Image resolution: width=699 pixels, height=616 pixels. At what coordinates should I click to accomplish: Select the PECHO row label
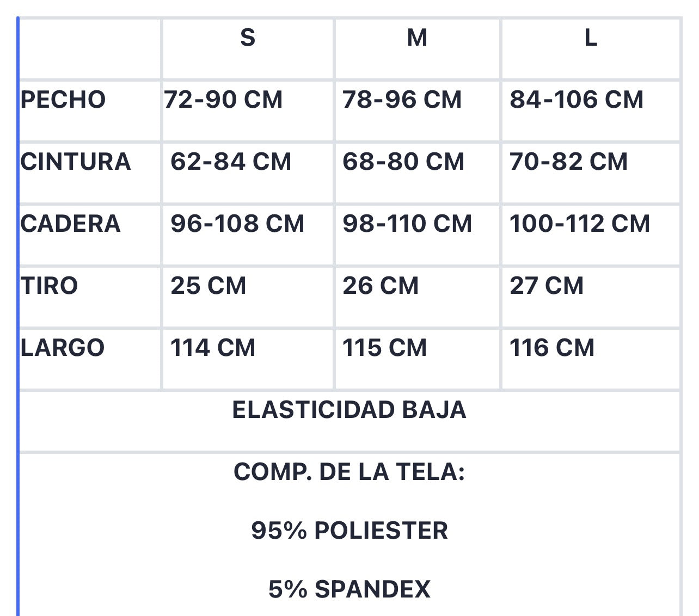coord(63,100)
